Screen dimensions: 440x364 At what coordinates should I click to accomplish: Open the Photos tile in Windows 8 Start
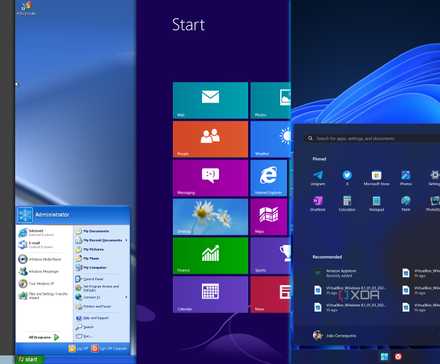(270, 100)
